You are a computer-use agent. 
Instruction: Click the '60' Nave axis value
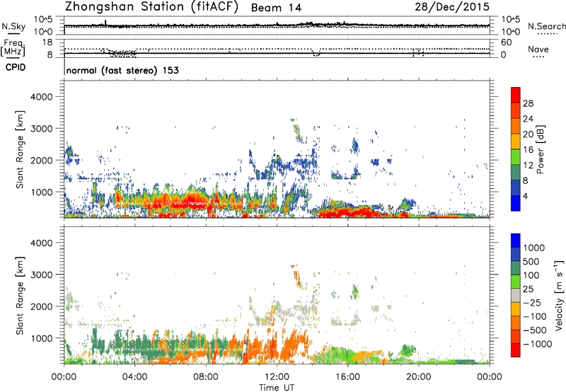tap(506, 42)
